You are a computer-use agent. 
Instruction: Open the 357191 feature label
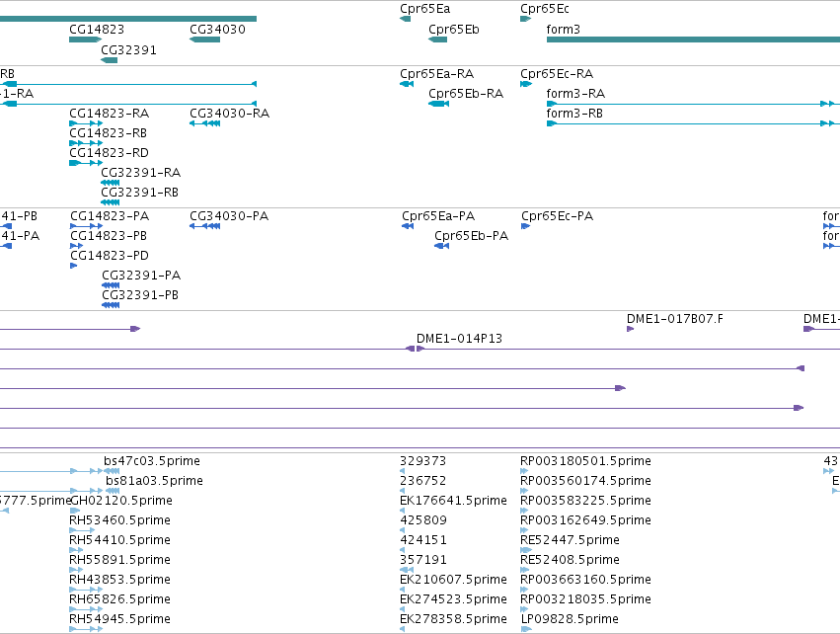(423, 560)
